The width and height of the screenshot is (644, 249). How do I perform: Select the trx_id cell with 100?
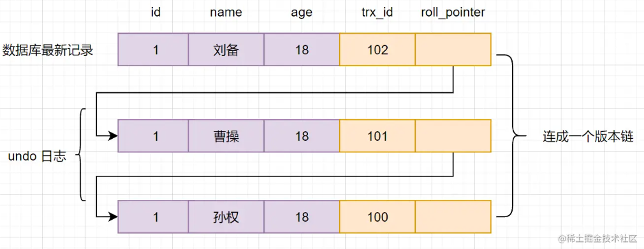tap(377, 217)
